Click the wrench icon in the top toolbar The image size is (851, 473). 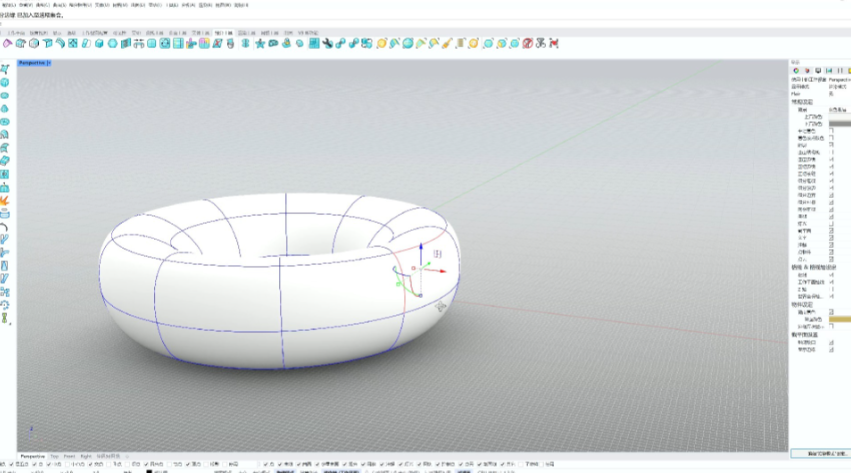click(x=327, y=43)
